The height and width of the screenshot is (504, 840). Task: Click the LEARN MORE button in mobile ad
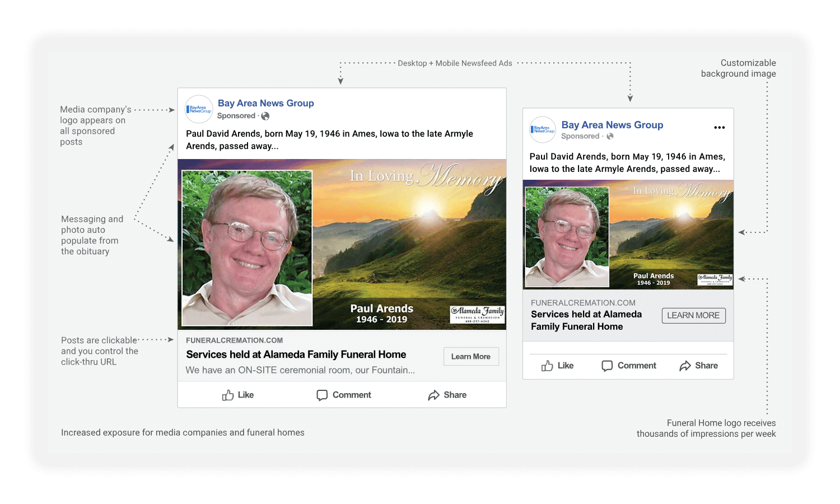pyautogui.click(x=693, y=315)
